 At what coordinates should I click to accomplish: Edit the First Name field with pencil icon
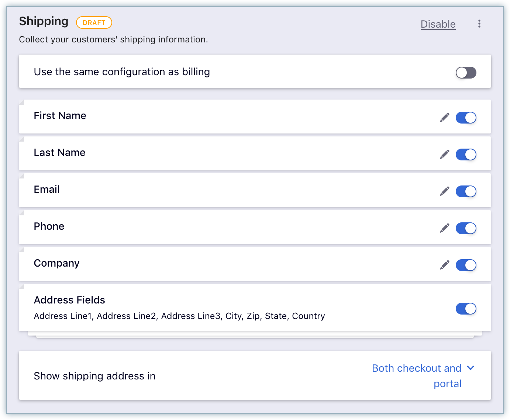pyautogui.click(x=445, y=118)
